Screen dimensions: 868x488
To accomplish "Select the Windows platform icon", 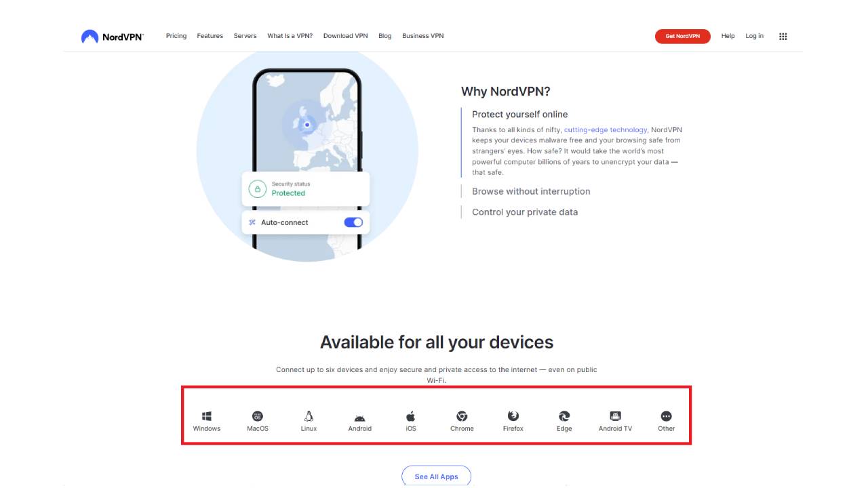I will coord(207,416).
